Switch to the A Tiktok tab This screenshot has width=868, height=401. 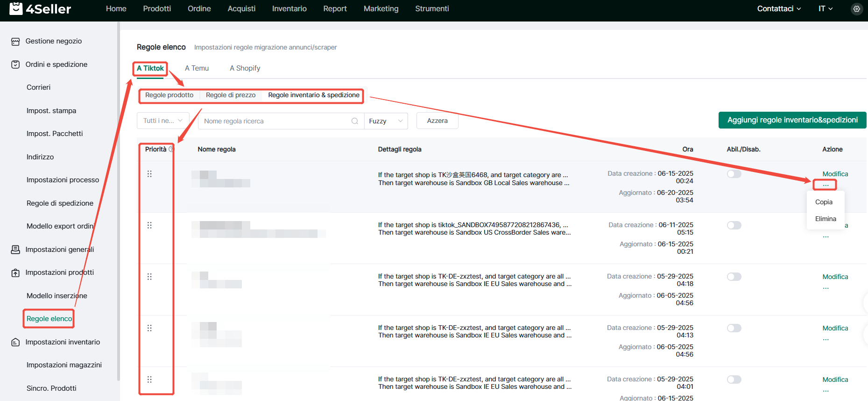point(150,68)
